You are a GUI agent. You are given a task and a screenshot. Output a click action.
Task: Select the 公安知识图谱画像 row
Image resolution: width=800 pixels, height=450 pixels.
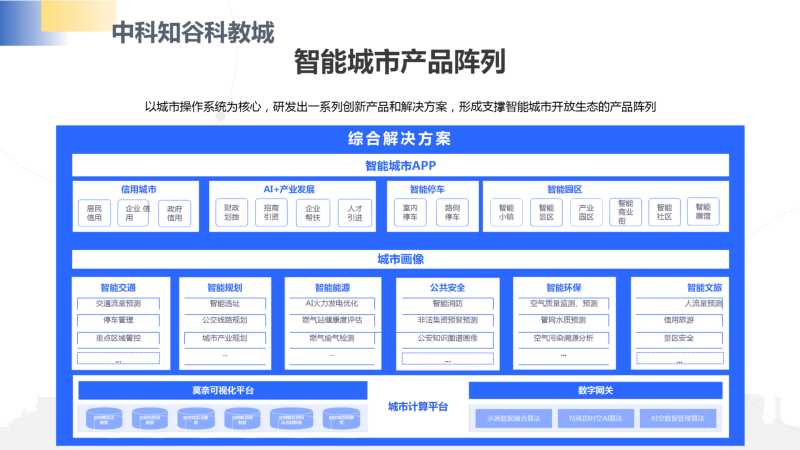447,338
